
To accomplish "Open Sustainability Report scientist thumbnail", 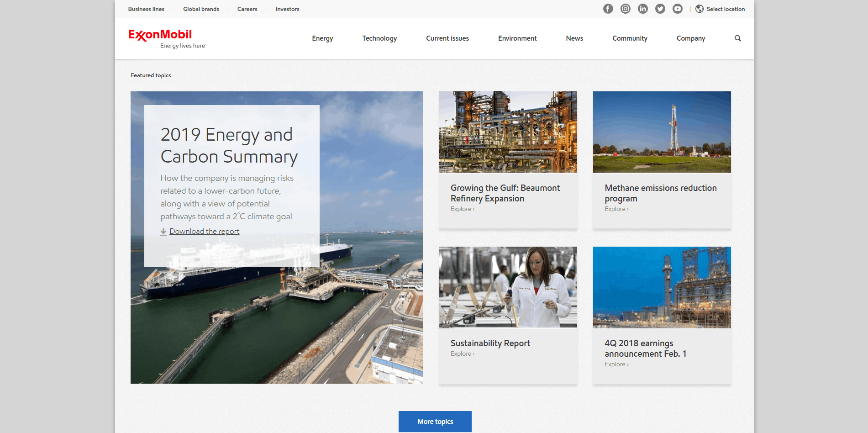I will coord(508,287).
